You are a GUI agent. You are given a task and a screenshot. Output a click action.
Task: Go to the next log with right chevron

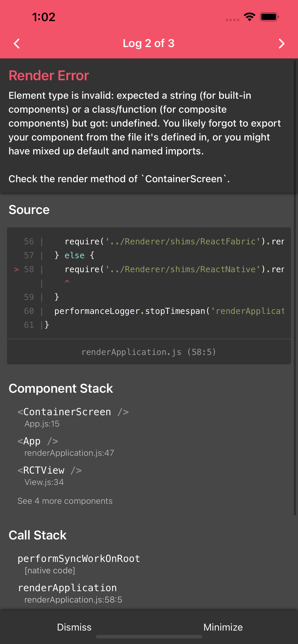point(282,44)
